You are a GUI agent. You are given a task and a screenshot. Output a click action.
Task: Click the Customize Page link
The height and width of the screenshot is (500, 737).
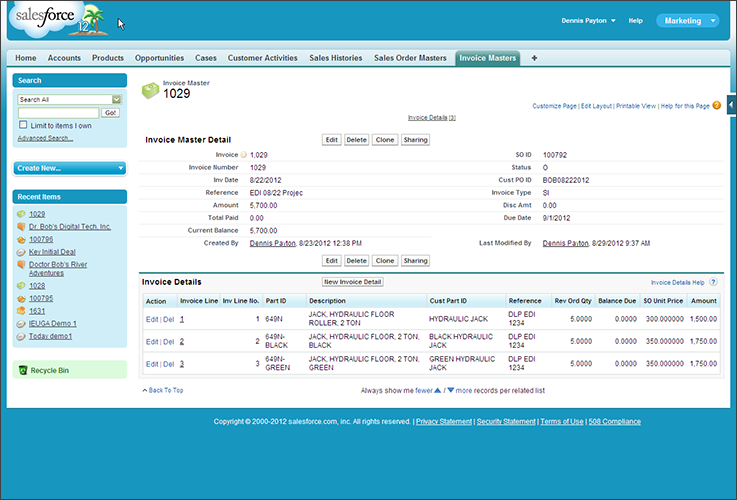tap(554, 106)
